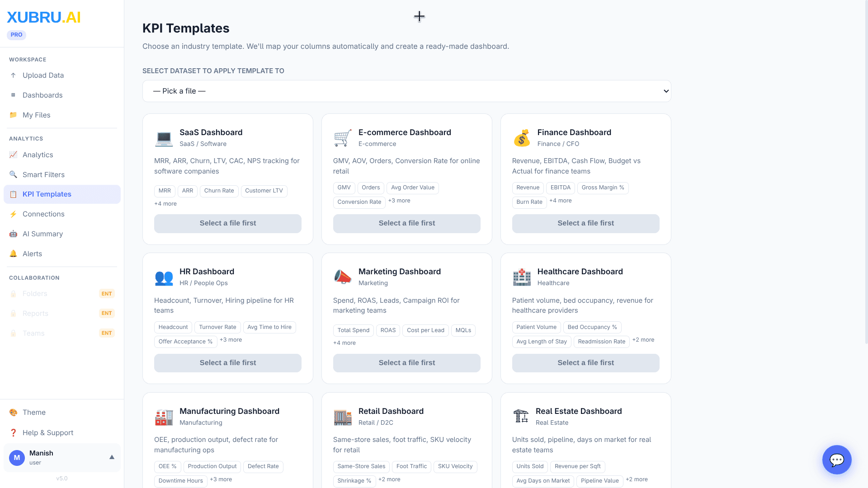Click HR Dashboard Select a file first button
This screenshot has width=868, height=488.
click(228, 363)
